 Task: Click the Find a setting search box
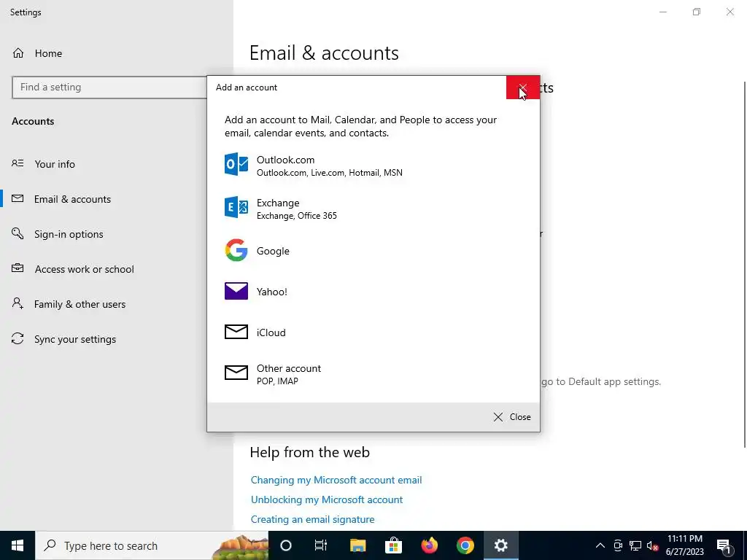click(x=109, y=87)
